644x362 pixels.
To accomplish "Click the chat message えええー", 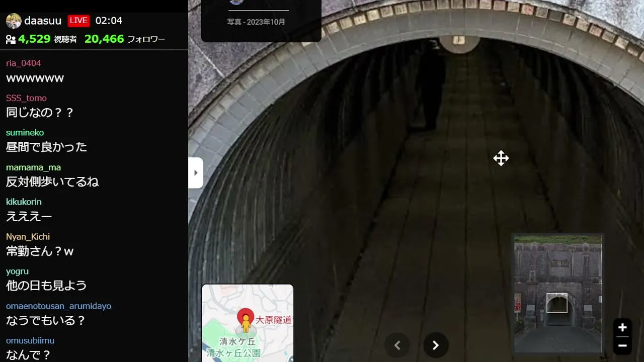I will pyautogui.click(x=29, y=217).
